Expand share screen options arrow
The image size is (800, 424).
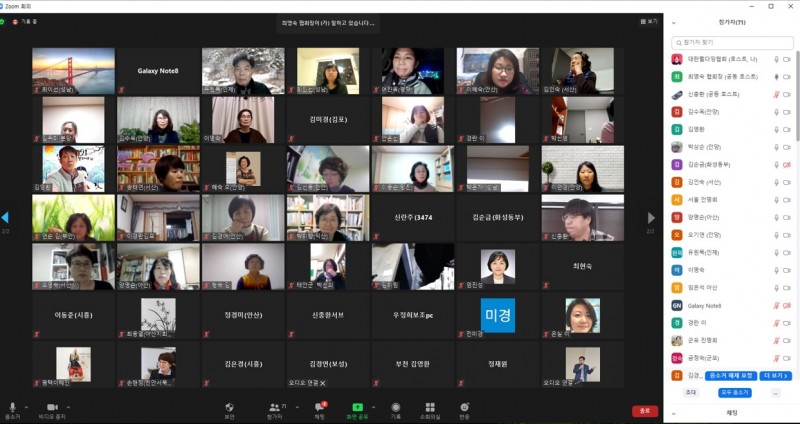[x=371, y=406]
